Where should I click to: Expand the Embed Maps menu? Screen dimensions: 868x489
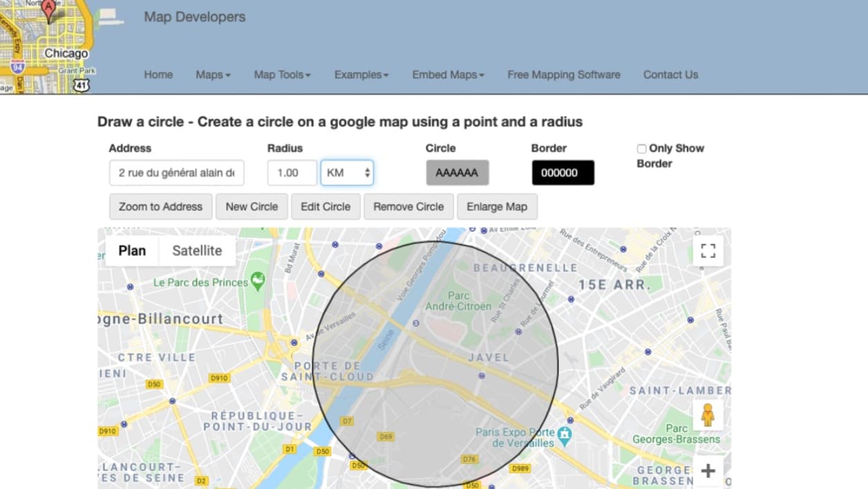point(448,75)
